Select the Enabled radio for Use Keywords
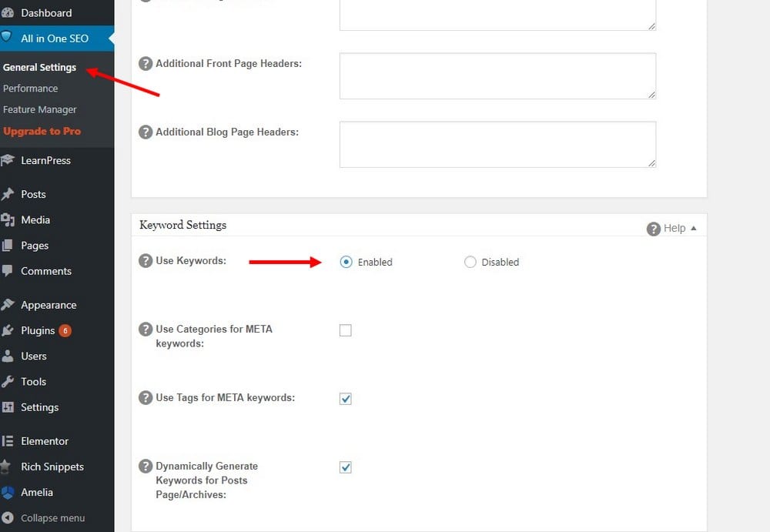770x532 pixels. pyautogui.click(x=346, y=262)
